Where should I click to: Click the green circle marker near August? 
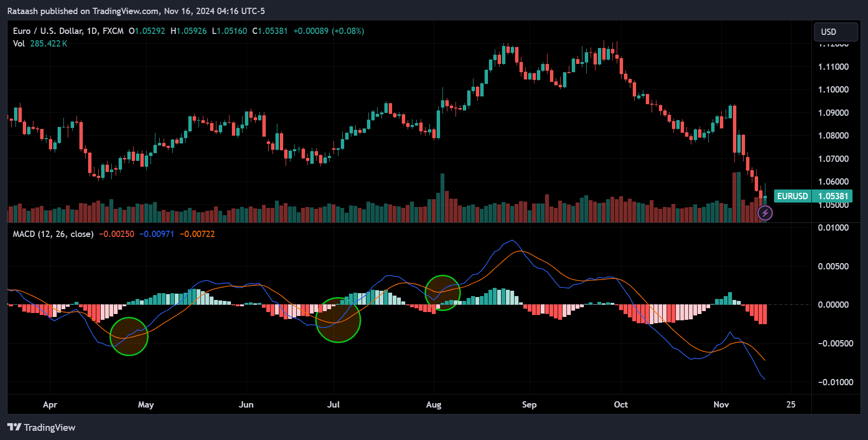coord(443,292)
